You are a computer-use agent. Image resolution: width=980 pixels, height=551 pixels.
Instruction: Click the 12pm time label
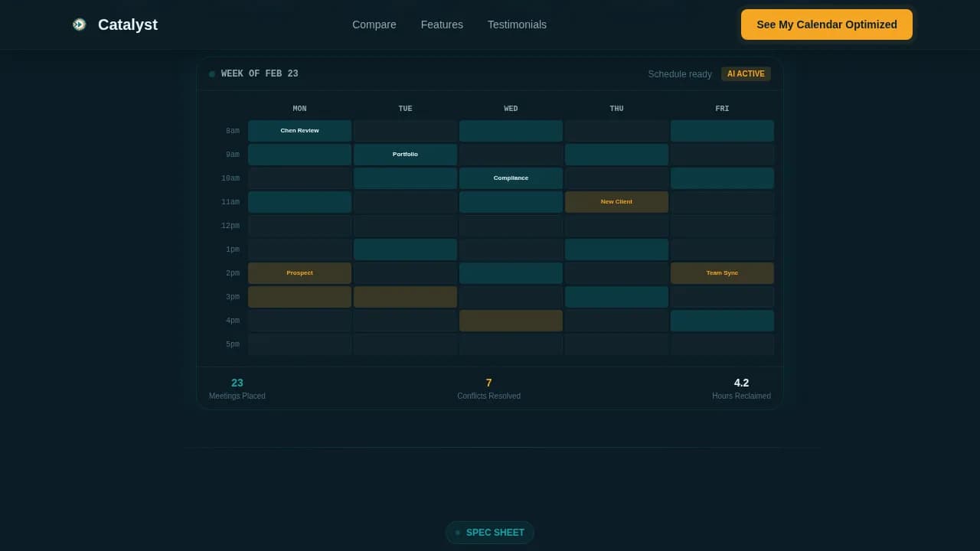(230, 226)
